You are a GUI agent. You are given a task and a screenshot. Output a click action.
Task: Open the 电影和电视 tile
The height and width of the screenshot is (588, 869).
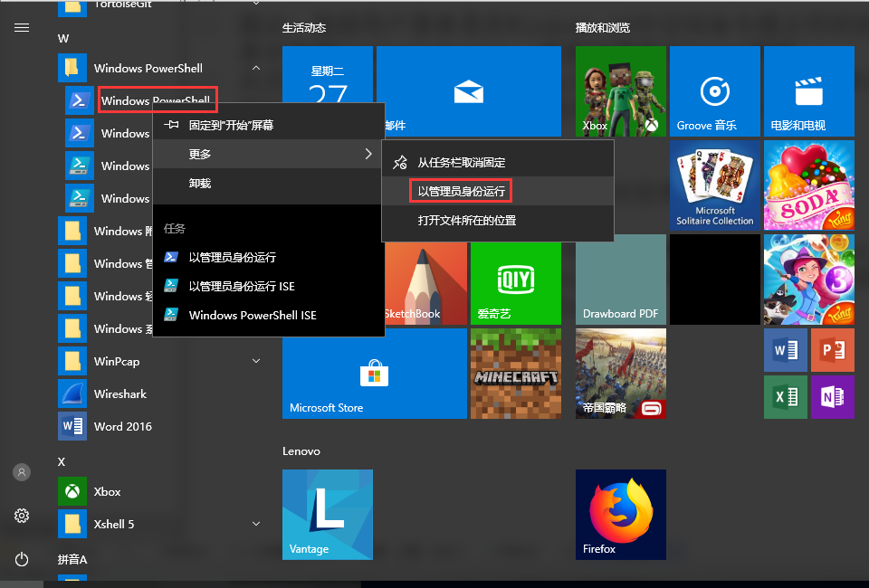tap(808, 90)
